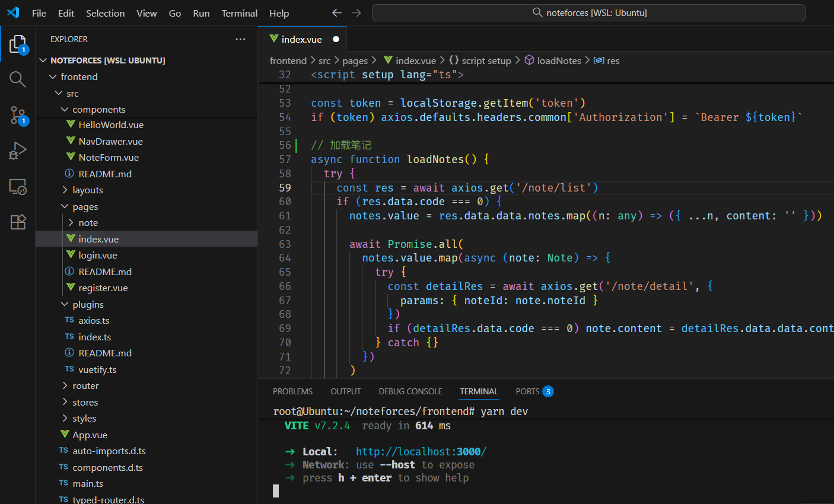
Task: Open the Extensions view icon
Action: (18, 222)
